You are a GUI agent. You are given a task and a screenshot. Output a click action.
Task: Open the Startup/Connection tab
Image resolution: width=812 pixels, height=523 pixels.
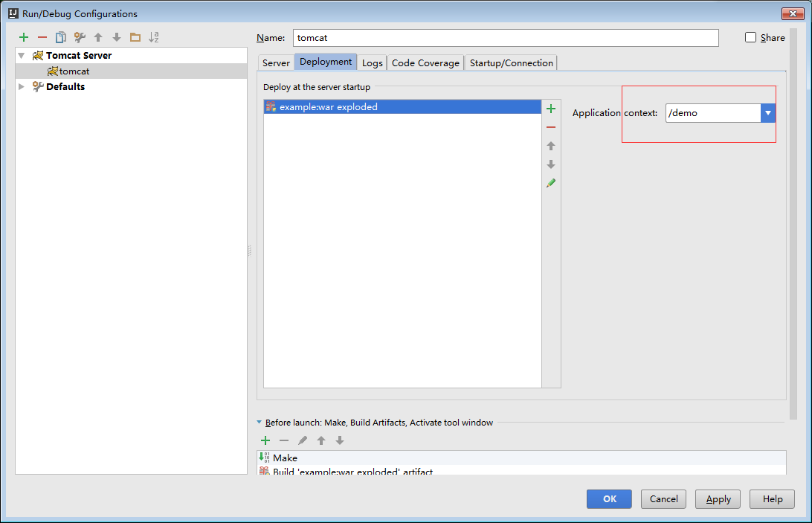[511, 62]
